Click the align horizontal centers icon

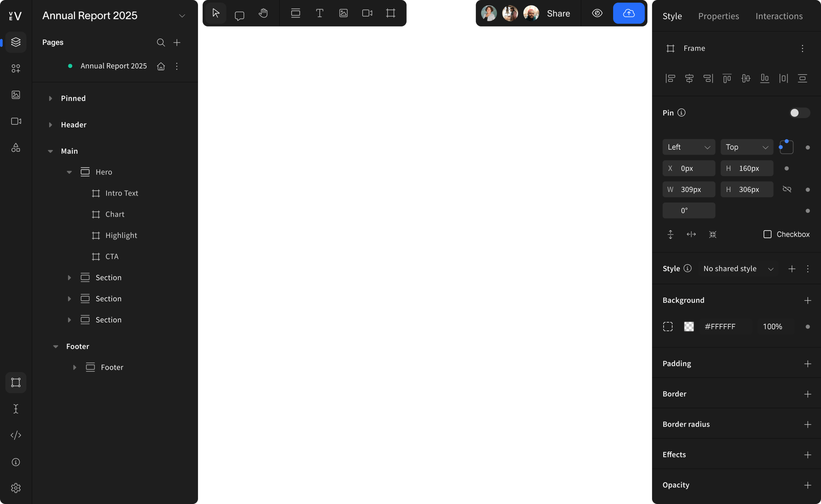689,78
